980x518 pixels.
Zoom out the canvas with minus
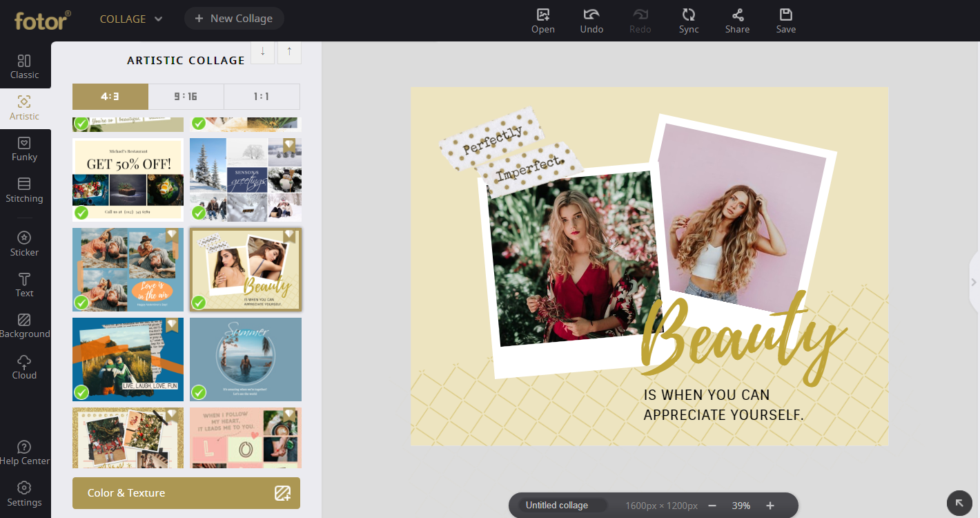(x=712, y=506)
